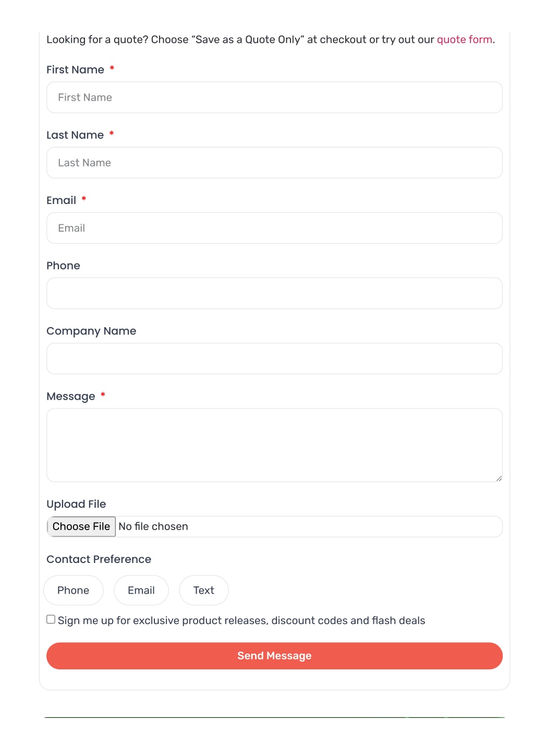This screenshot has height=756, width=534.
Task: Click the Message box resize handle
Action: coord(499,478)
